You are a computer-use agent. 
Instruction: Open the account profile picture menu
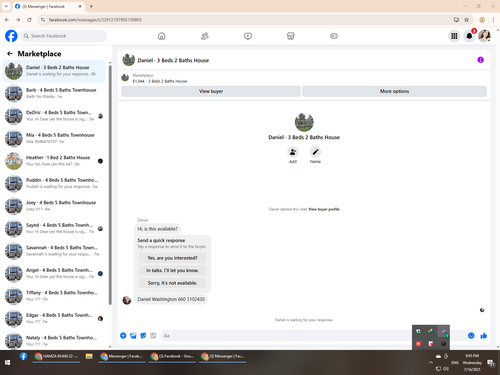[484, 36]
